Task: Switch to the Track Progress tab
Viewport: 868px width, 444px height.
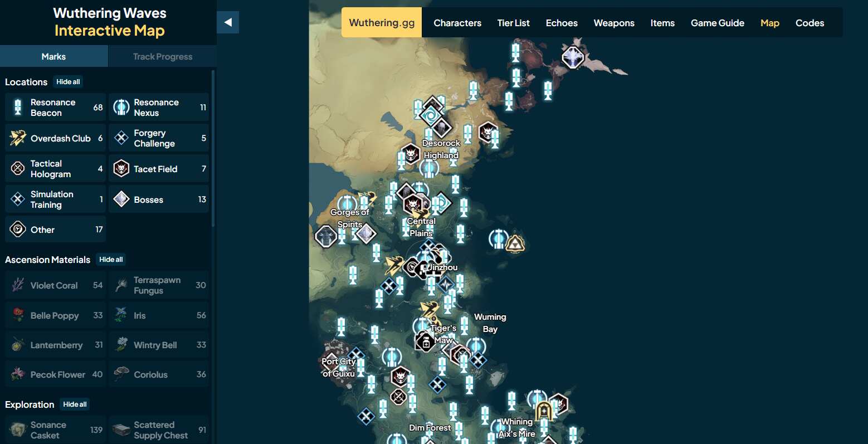Action: pyautogui.click(x=163, y=56)
